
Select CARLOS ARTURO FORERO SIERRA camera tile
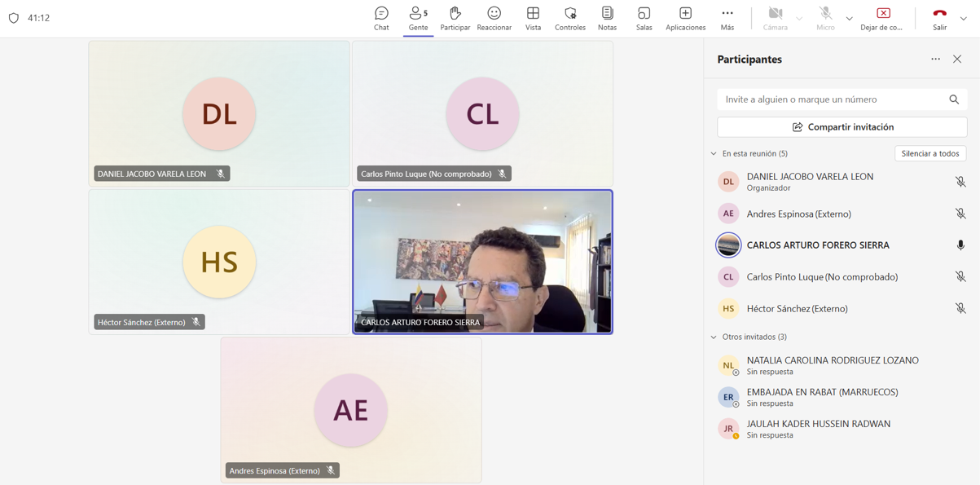point(482,262)
